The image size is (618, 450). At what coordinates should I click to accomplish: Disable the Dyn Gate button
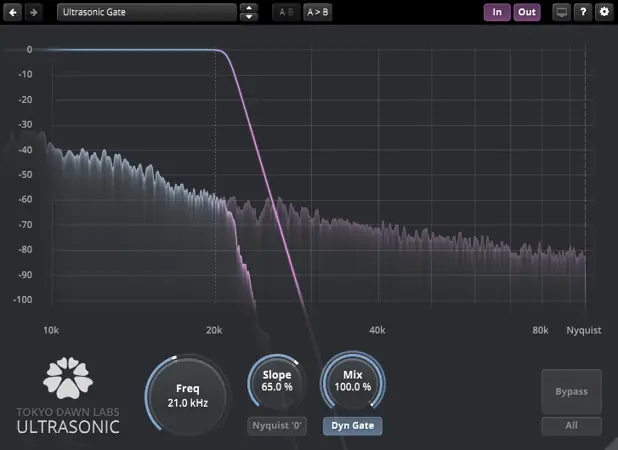(x=352, y=426)
